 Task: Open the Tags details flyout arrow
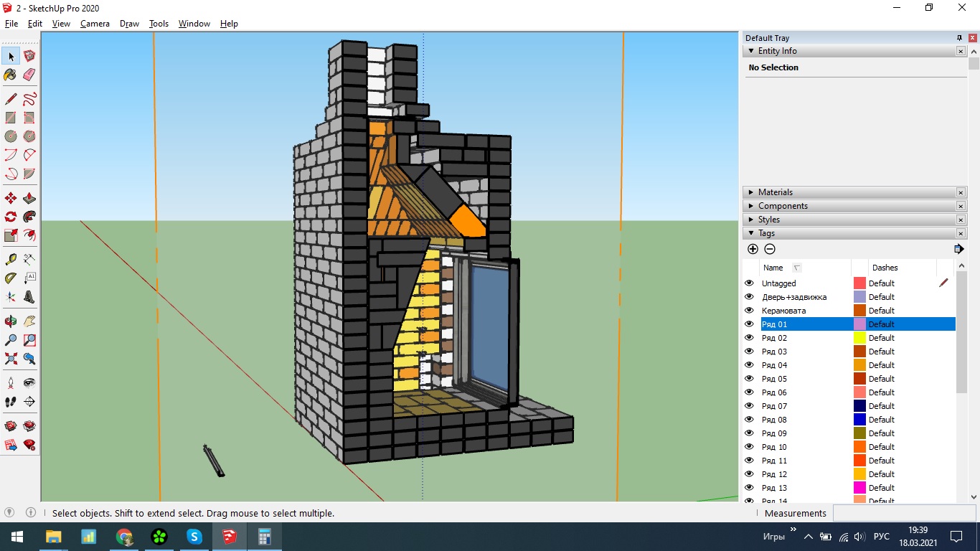tap(958, 249)
